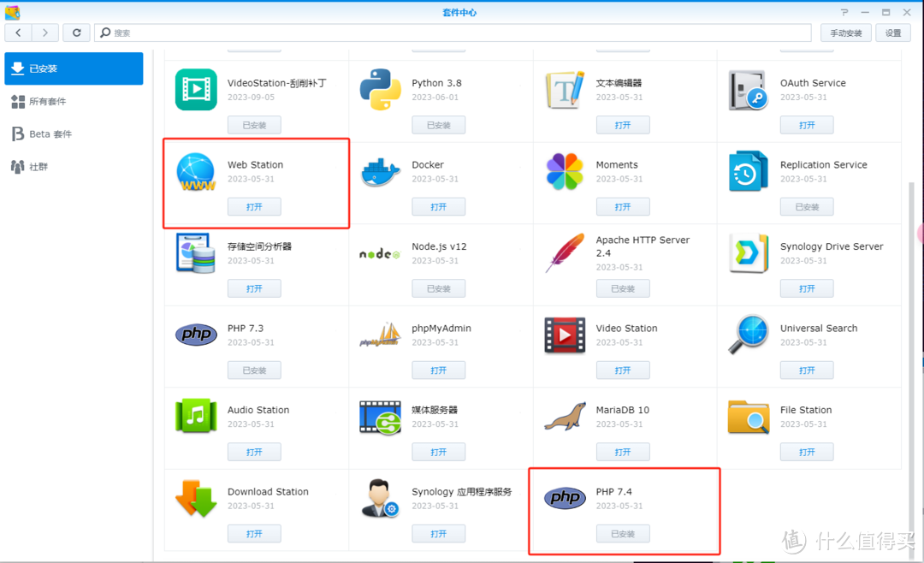Open the Text Editor via its button

(623, 125)
